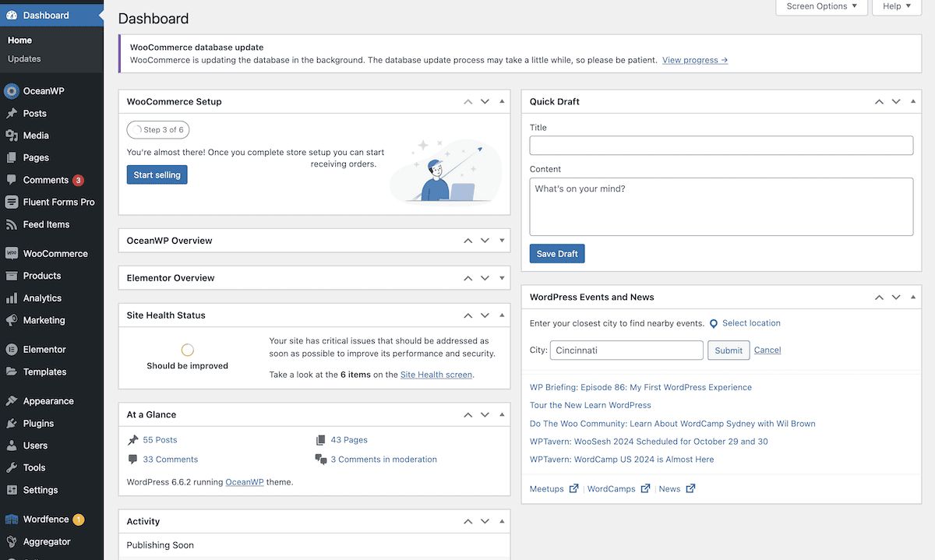The width and height of the screenshot is (935, 560).
Task: Click the Fluent Forms Pro icon
Action: 12,202
